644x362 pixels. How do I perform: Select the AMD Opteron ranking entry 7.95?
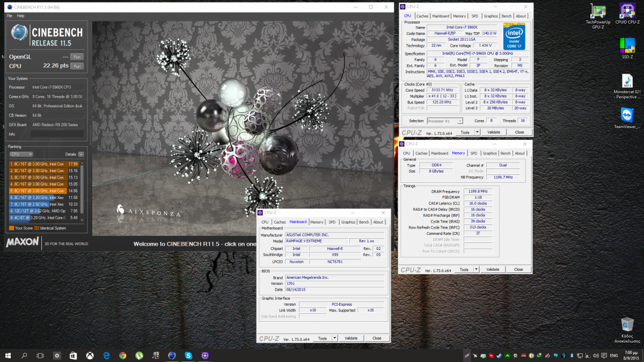[x=45, y=211]
